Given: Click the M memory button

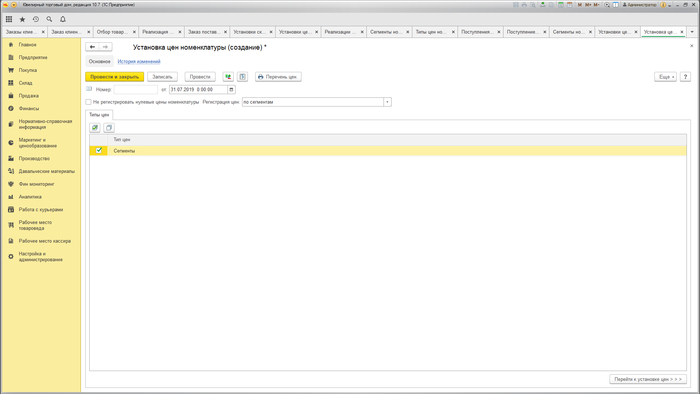Looking at the screenshot, I should tap(579, 5).
